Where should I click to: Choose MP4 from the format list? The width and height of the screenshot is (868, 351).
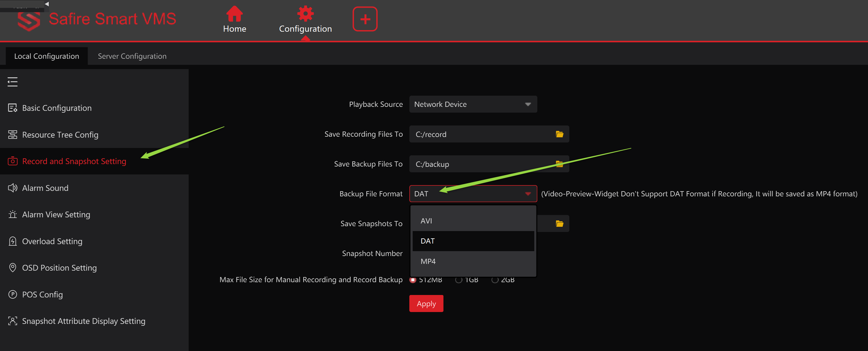click(x=473, y=261)
